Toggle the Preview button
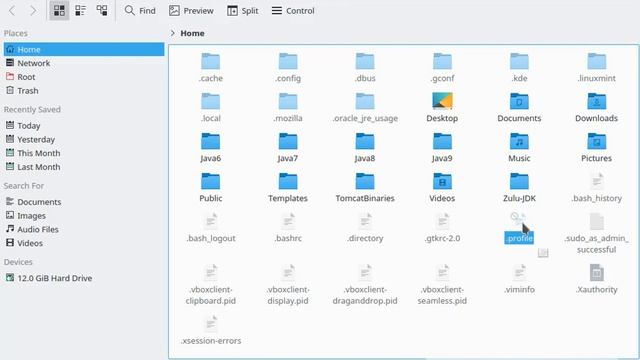 point(191,11)
